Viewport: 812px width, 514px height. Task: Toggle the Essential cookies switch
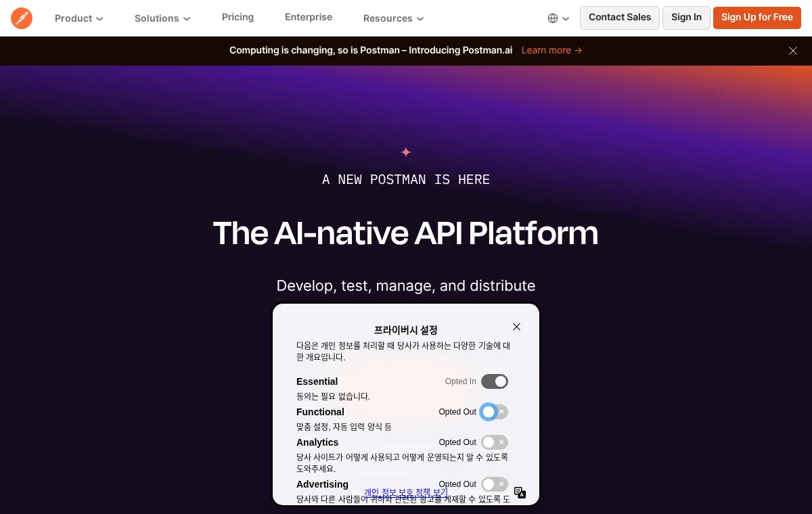[495, 381]
